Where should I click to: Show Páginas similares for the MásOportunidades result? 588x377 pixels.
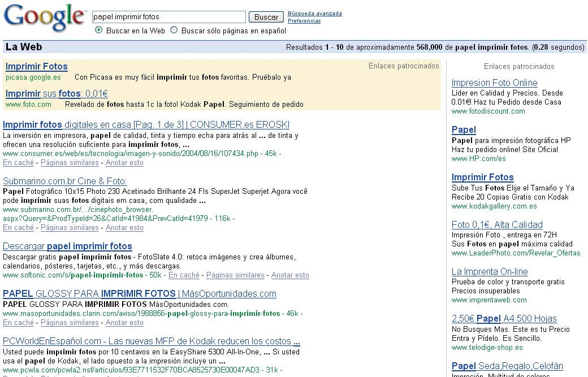tap(70, 323)
